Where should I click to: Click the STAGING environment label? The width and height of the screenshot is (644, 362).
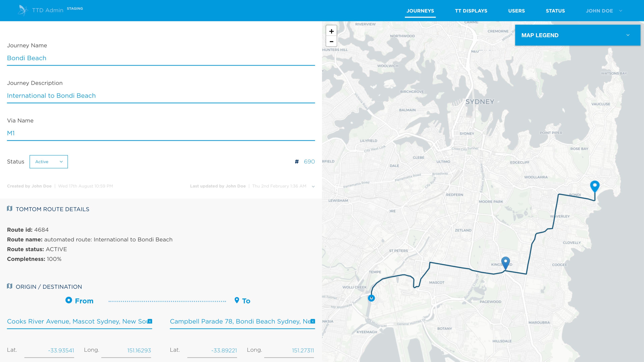(x=75, y=9)
